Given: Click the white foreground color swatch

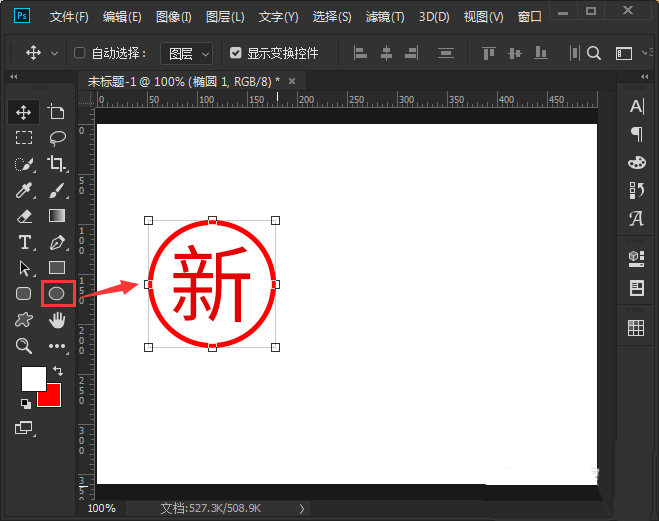Looking at the screenshot, I should (x=34, y=379).
